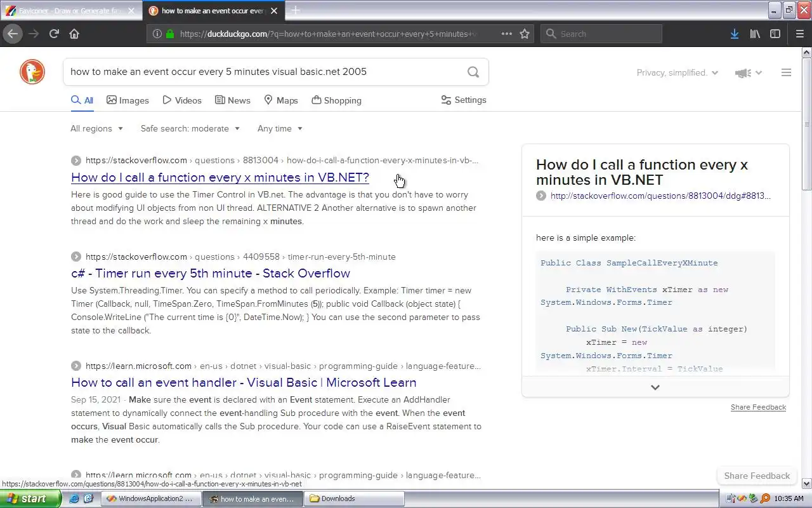
Task: Submit search with the magnifier icon
Action: click(473, 72)
